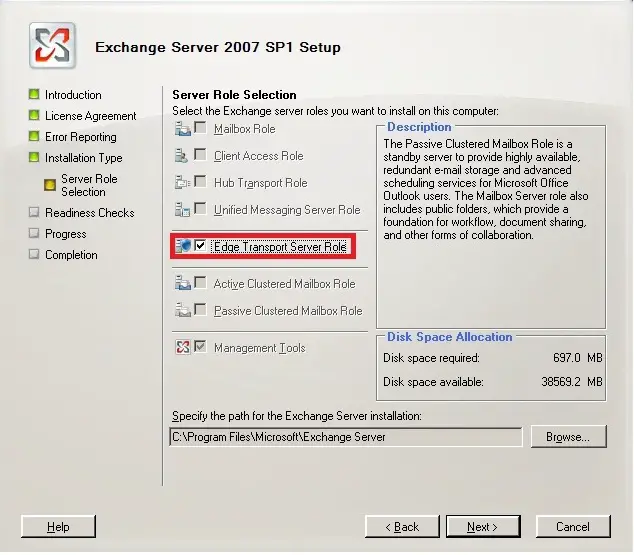
Task: Click the Hub Transport Role label text
Action: (261, 183)
